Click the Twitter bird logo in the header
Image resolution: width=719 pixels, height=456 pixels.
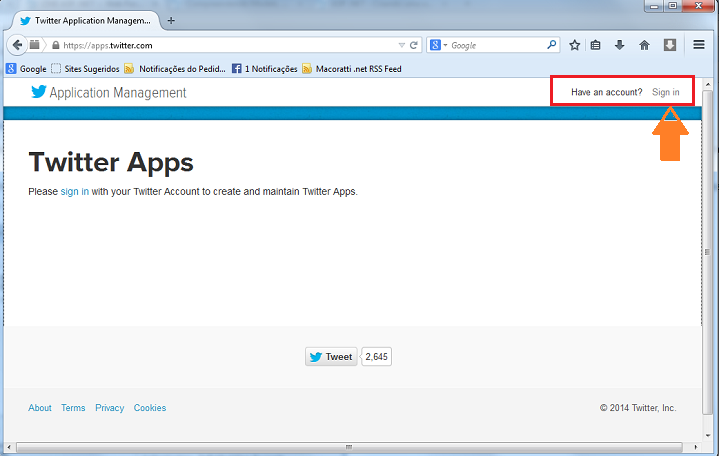pos(39,91)
